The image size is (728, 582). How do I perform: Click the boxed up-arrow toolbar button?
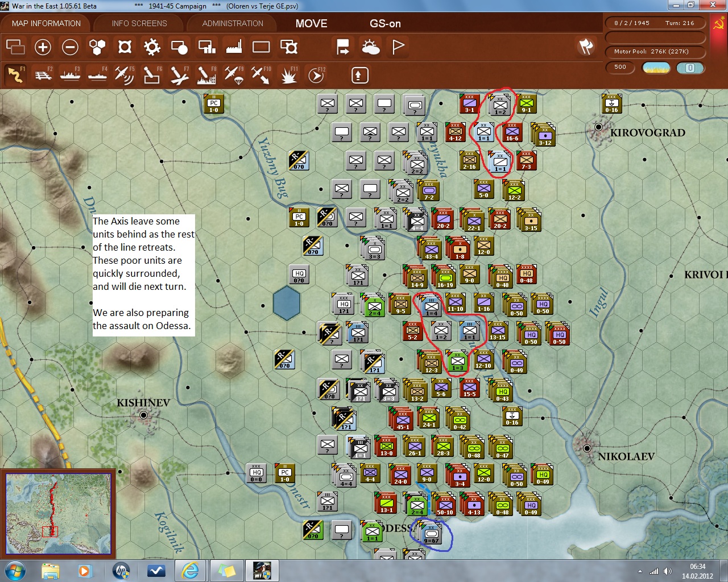click(x=359, y=75)
